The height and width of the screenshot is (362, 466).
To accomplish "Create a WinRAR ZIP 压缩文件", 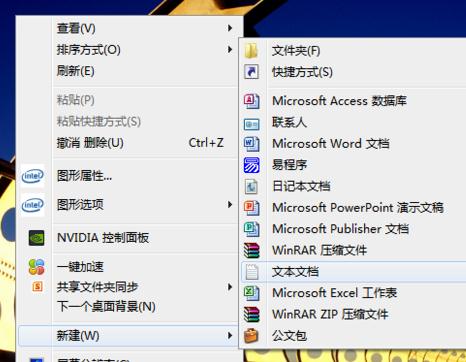I will (353, 314).
